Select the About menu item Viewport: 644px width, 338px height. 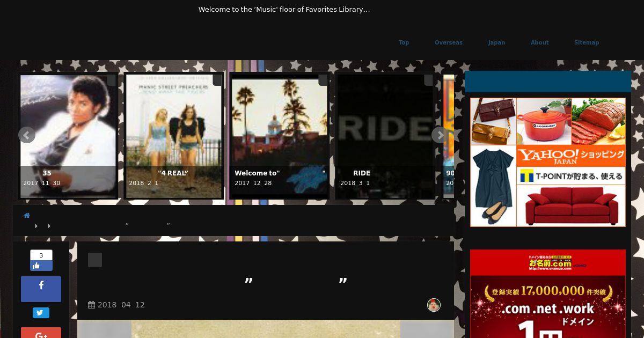point(539,42)
